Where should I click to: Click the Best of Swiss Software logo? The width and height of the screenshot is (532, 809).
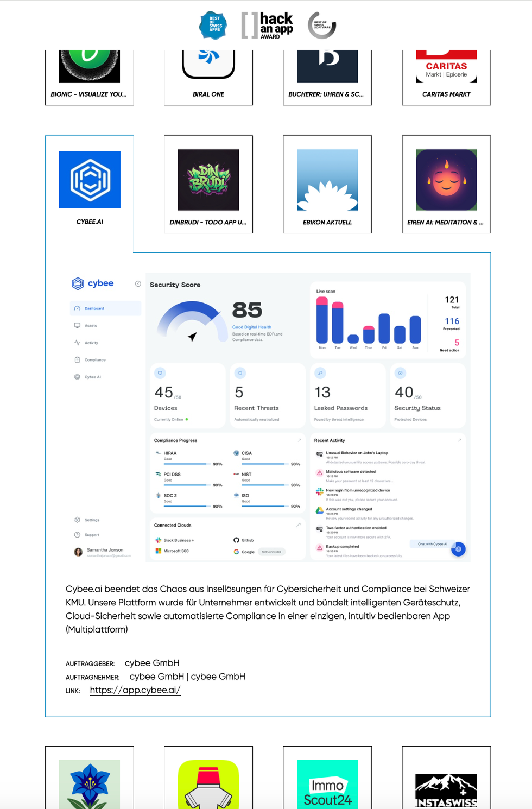click(322, 26)
